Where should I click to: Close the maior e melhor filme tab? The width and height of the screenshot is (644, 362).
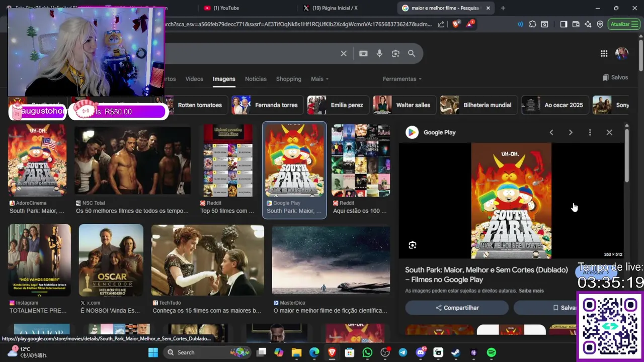(488, 8)
